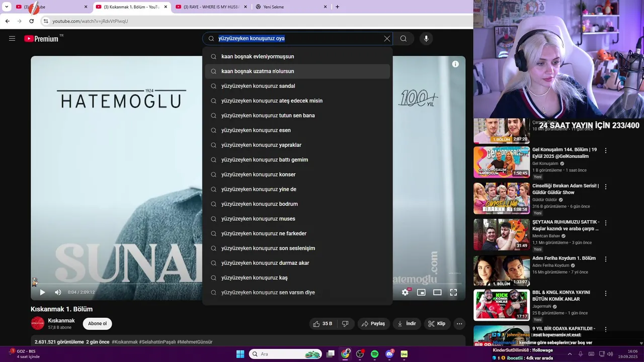Image resolution: width=644 pixels, height=362 pixels.
Task: Mute the video player volume
Action: (58, 292)
